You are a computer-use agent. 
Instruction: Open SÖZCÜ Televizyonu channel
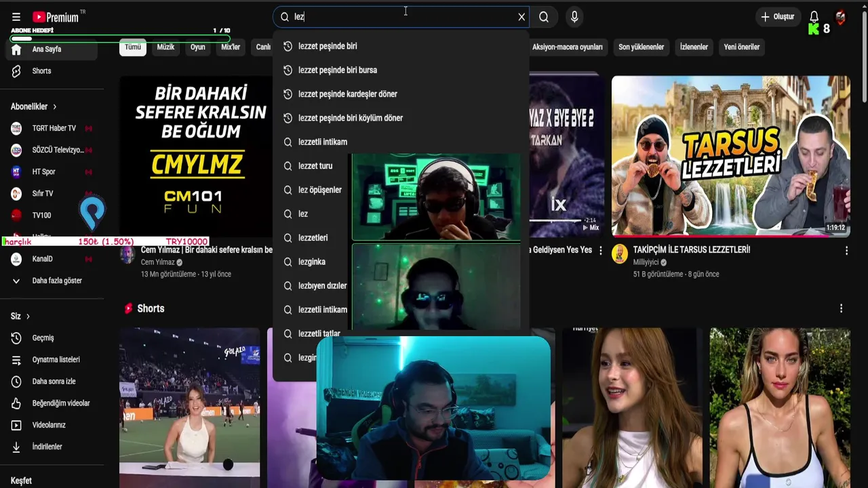coord(54,150)
